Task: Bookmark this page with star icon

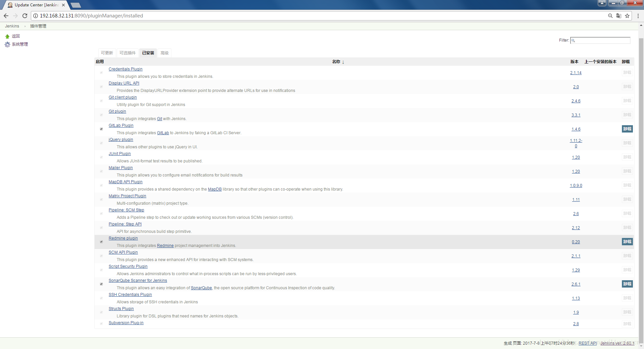Action: pyautogui.click(x=627, y=16)
